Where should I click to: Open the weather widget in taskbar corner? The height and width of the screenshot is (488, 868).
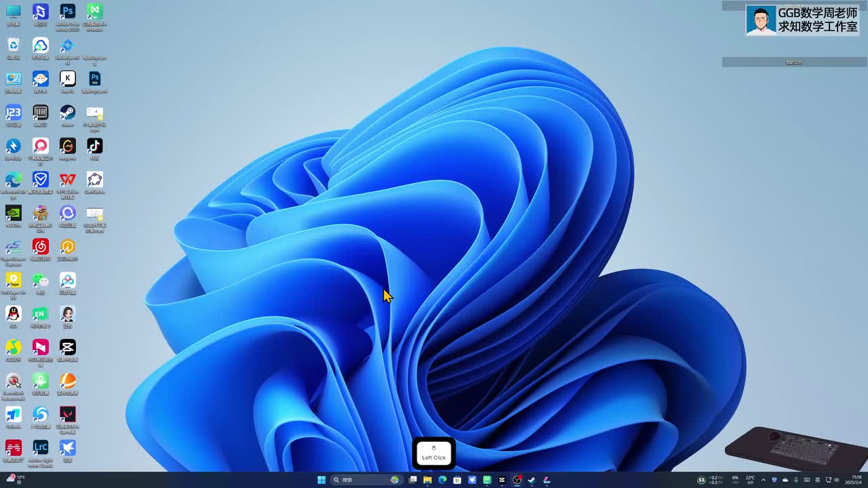[14, 479]
